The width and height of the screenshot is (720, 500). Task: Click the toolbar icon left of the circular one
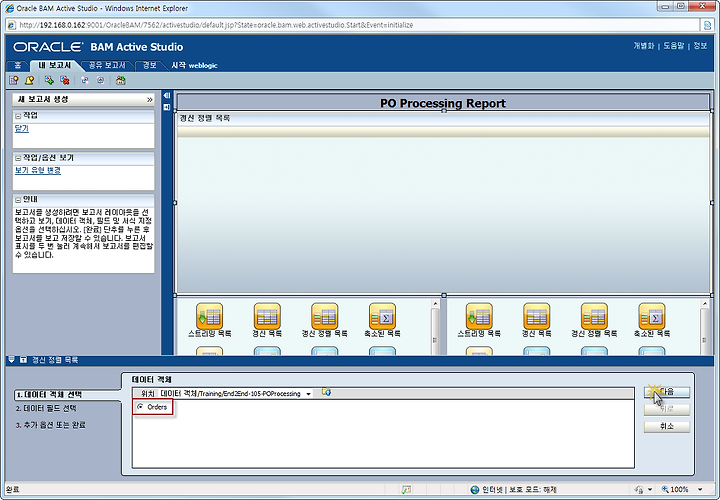[84, 80]
